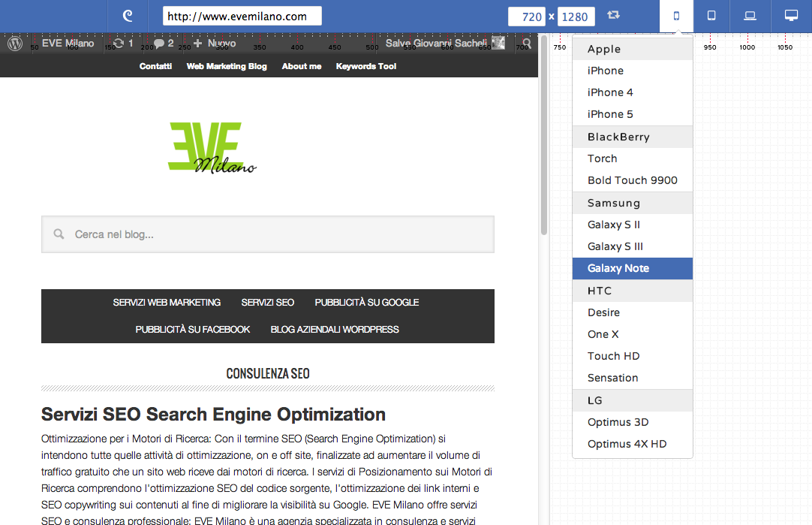Click the WordPress logo in admin bar
This screenshot has width=812, height=525.
pyautogui.click(x=15, y=44)
